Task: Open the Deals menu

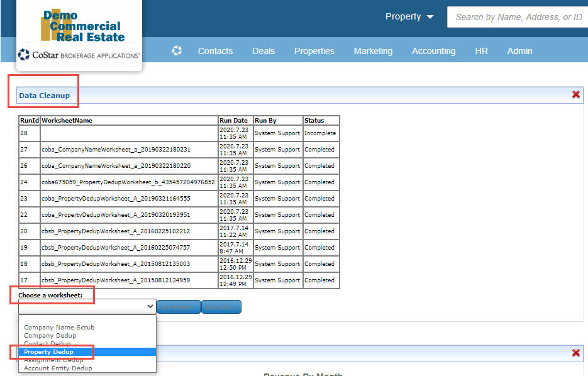Action: click(263, 51)
